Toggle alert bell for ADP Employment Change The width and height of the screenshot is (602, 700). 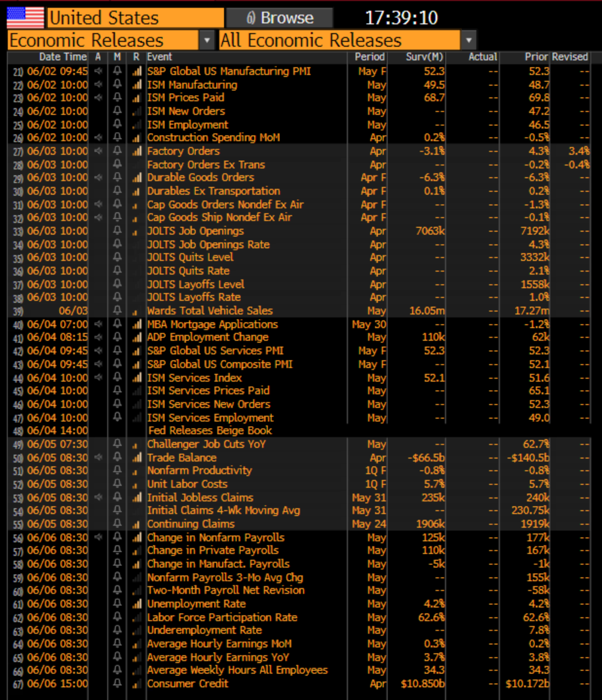pos(117,337)
